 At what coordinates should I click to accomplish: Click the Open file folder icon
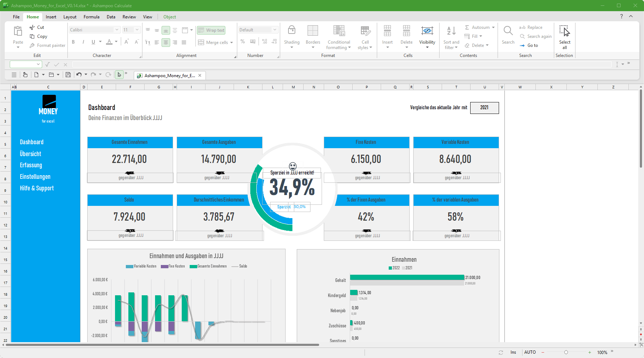coord(51,75)
